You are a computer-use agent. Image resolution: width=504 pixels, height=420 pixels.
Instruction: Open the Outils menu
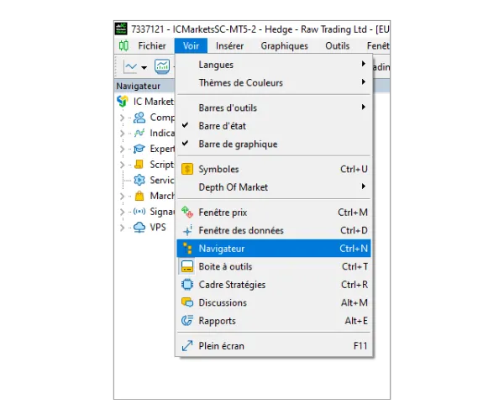click(x=337, y=46)
